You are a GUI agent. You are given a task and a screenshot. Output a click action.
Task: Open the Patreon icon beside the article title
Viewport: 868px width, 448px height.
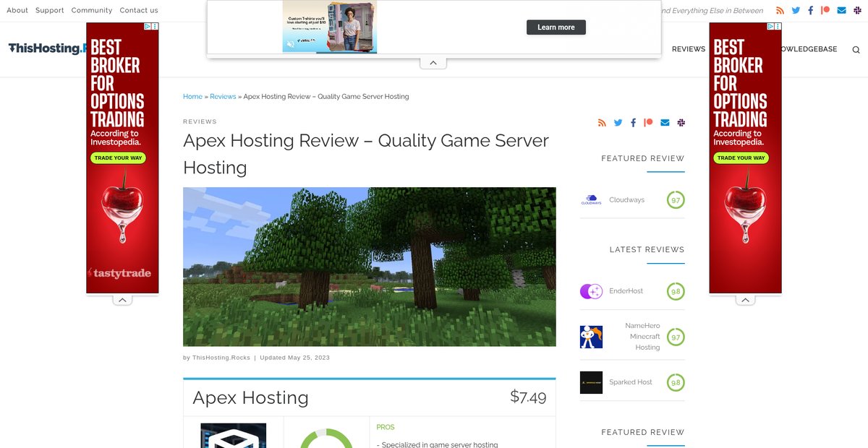tap(648, 123)
